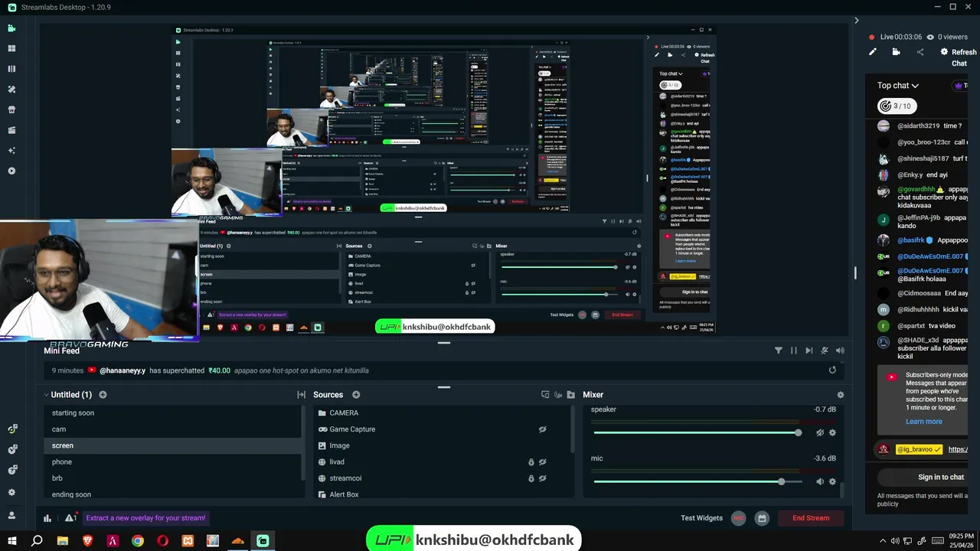The height and width of the screenshot is (551, 980).
Task: Select the brb scene
Action: 174,478
